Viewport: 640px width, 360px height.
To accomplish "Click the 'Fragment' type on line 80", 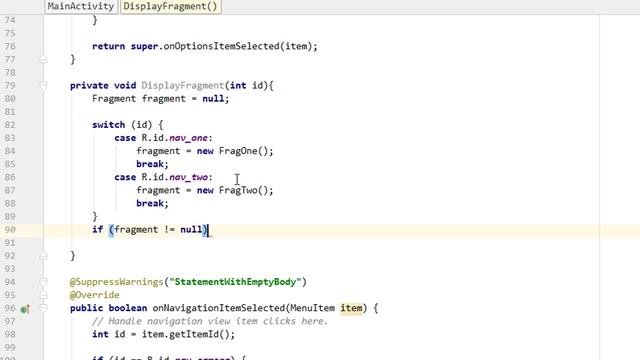I will click(114, 98).
